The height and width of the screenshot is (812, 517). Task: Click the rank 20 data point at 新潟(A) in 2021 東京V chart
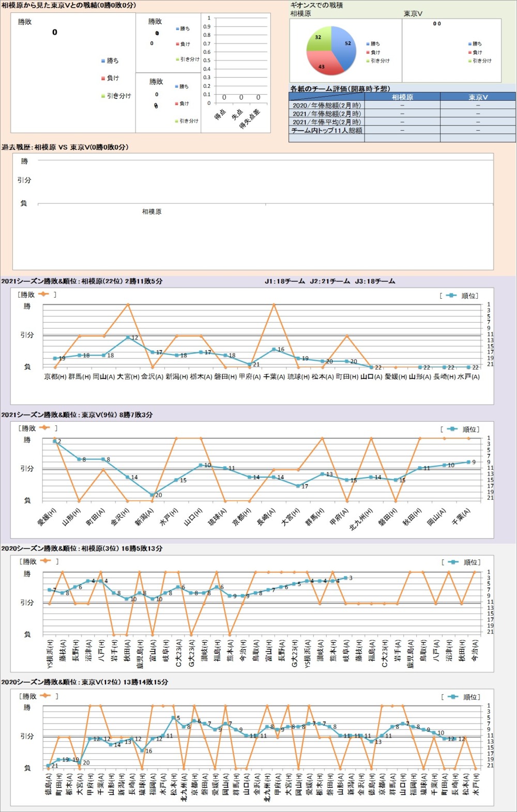153,495
